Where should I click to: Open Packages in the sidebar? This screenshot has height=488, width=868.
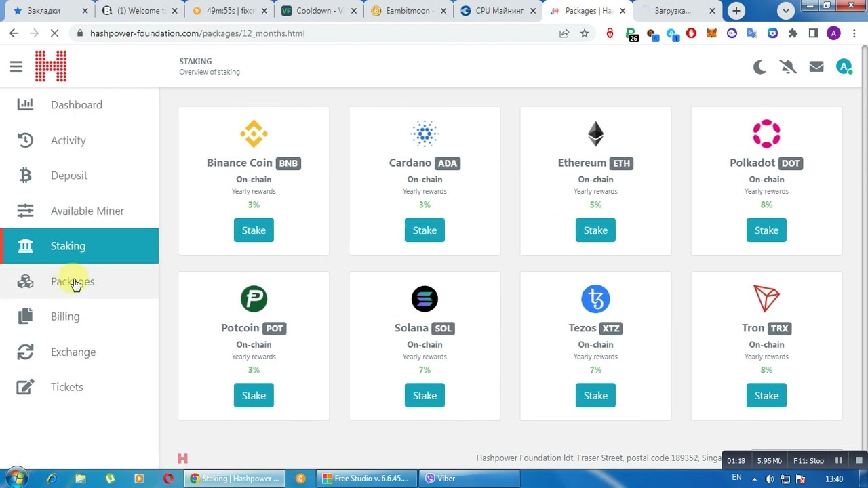(79, 281)
